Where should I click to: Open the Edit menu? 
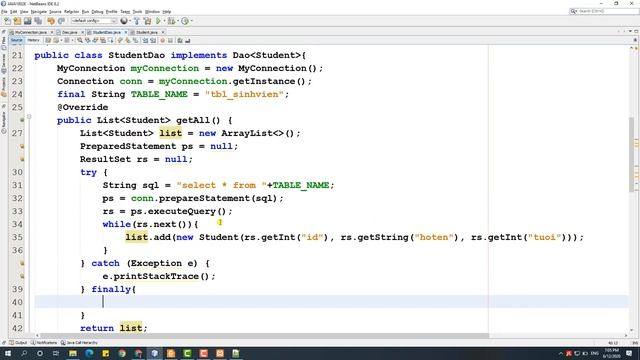[x=13, y=12]
